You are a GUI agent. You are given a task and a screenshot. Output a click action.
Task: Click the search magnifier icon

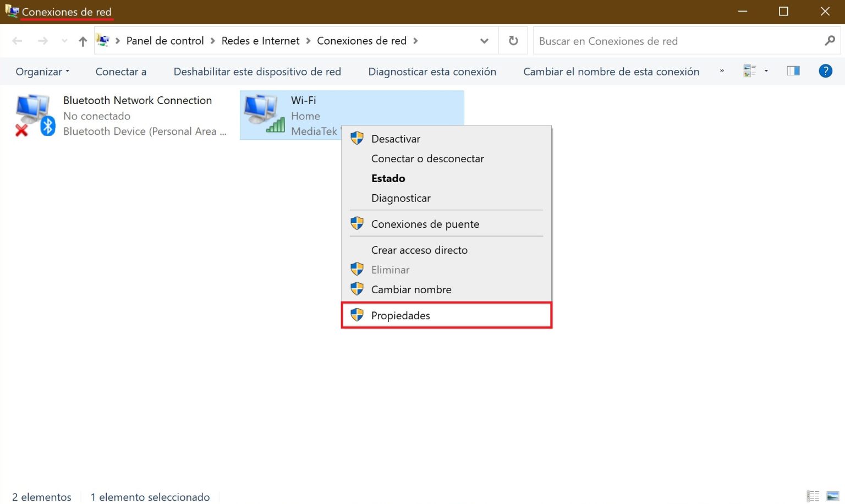click(831, 41)
